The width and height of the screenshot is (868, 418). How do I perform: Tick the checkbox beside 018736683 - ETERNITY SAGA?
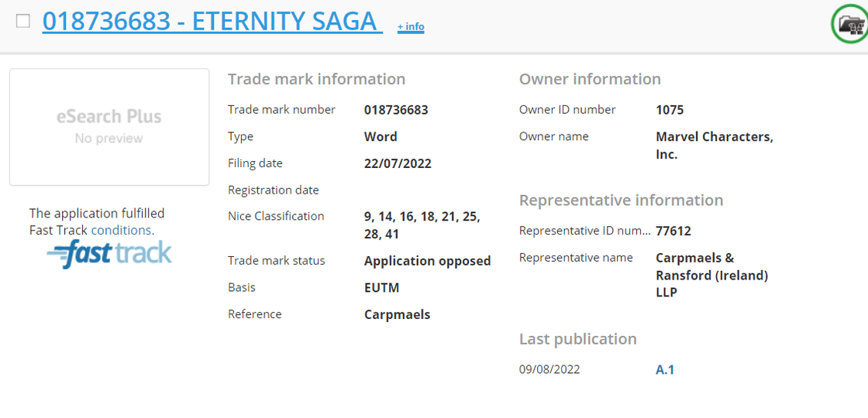(x=23, y=21)
